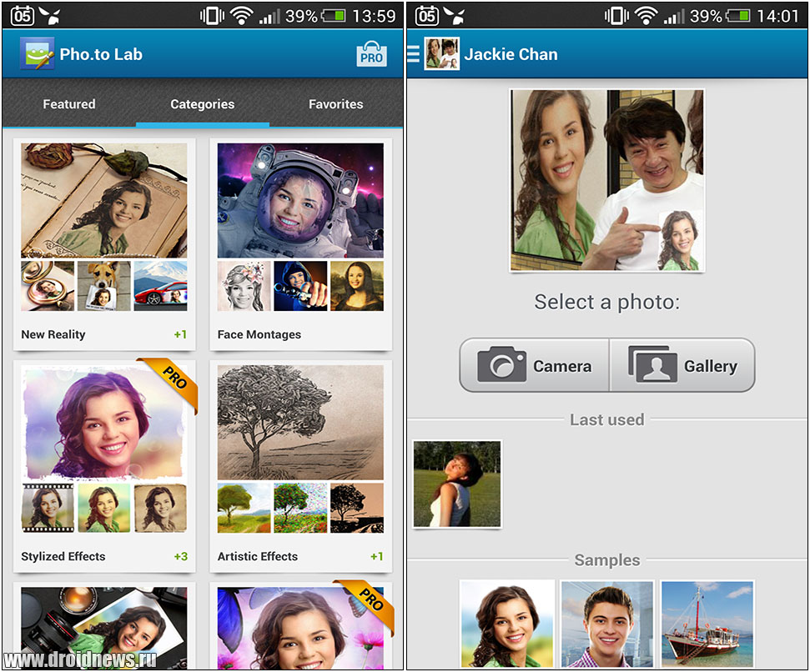Tap the battery icon in left status bar
810x672 pixels.
(334, 16)
